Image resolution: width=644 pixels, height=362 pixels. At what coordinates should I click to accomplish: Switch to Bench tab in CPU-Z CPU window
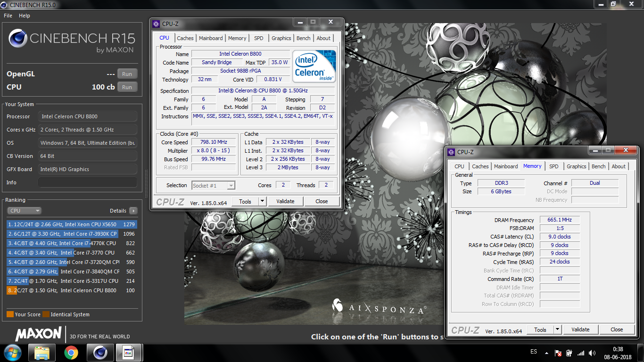point(304,38)
